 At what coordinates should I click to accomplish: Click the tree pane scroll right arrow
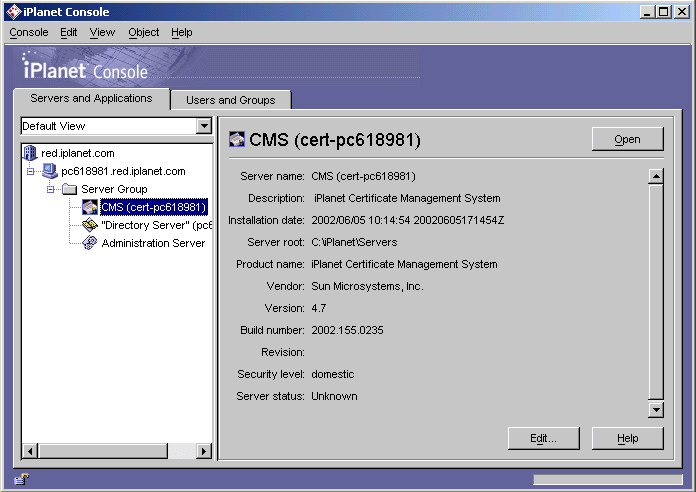point(204,451)
